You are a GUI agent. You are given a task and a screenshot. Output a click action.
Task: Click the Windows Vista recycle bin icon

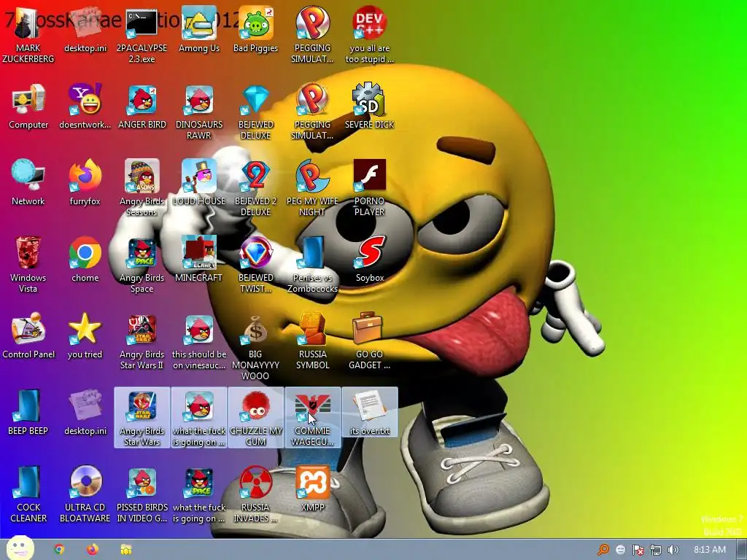coord(28,265)
